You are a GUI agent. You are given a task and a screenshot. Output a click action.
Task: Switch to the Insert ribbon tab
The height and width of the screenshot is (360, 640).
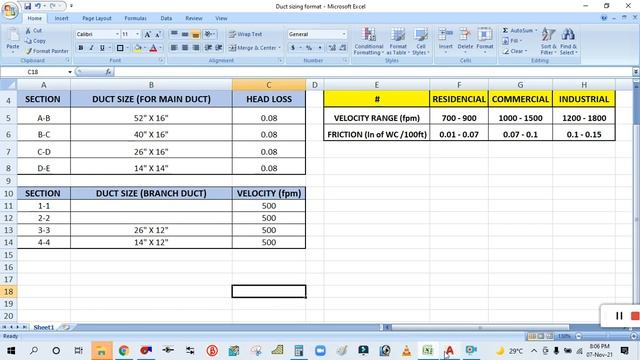[x=61, y=18]
